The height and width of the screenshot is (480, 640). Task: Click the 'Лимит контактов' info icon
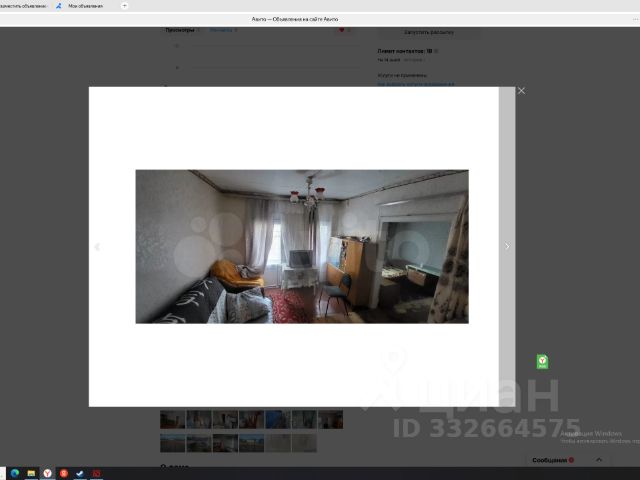436,51
